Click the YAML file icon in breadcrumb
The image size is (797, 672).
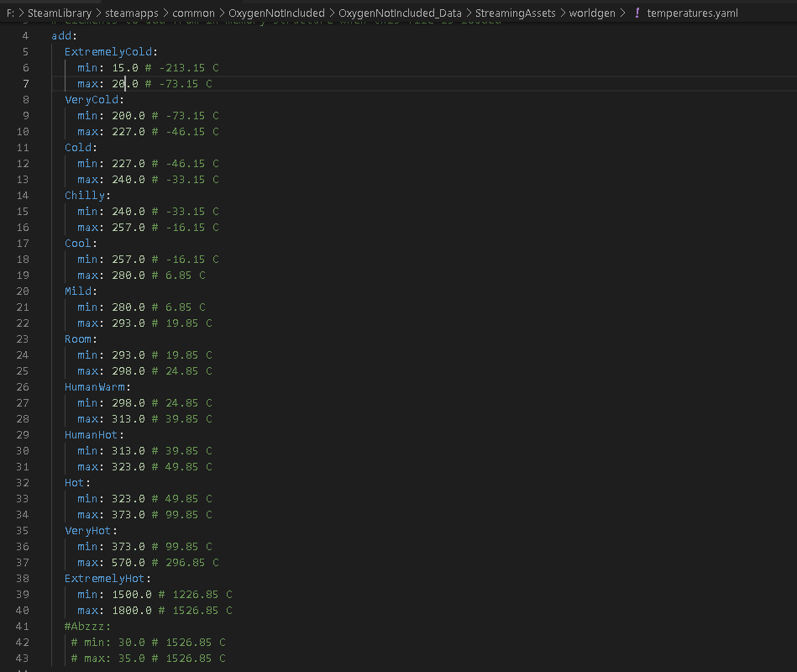pyautogui.click(x=637, y=13)
